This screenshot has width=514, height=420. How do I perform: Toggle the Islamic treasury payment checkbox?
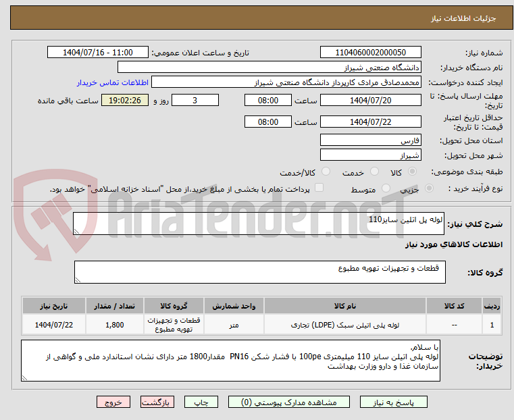(x=319, y=188)
